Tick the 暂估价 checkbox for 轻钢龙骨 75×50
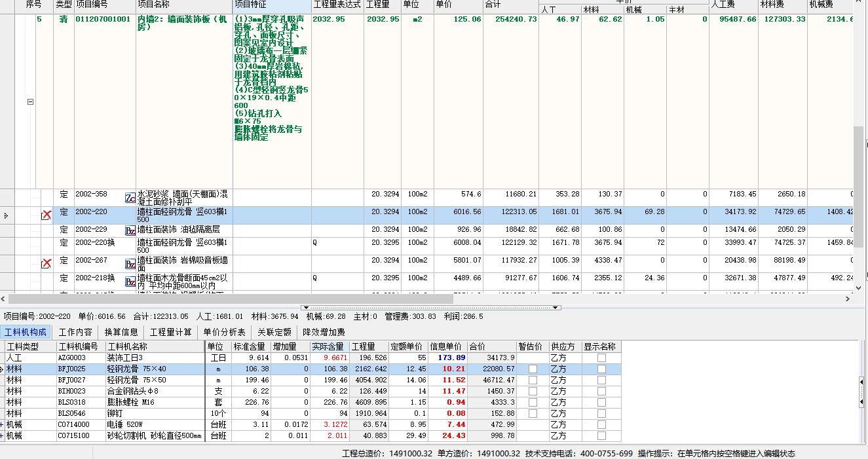The image size is (868, 459). coord(533,380)
